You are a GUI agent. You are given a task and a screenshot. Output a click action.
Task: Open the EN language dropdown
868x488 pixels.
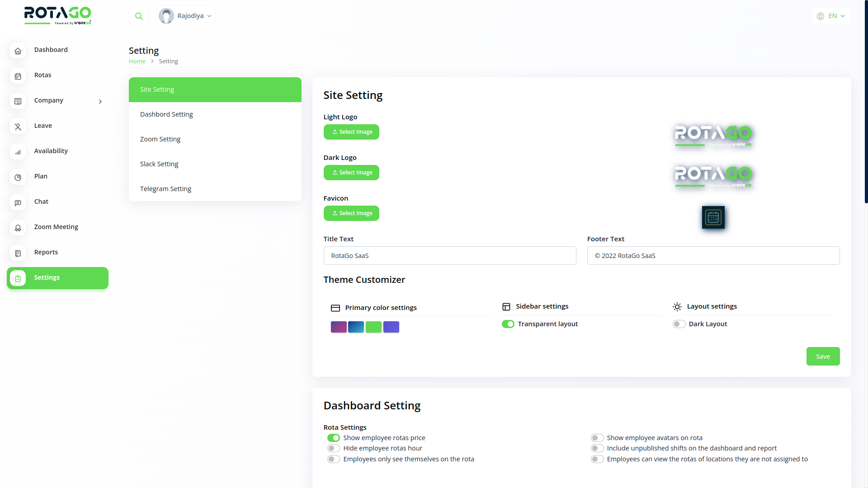pos(830,16)
